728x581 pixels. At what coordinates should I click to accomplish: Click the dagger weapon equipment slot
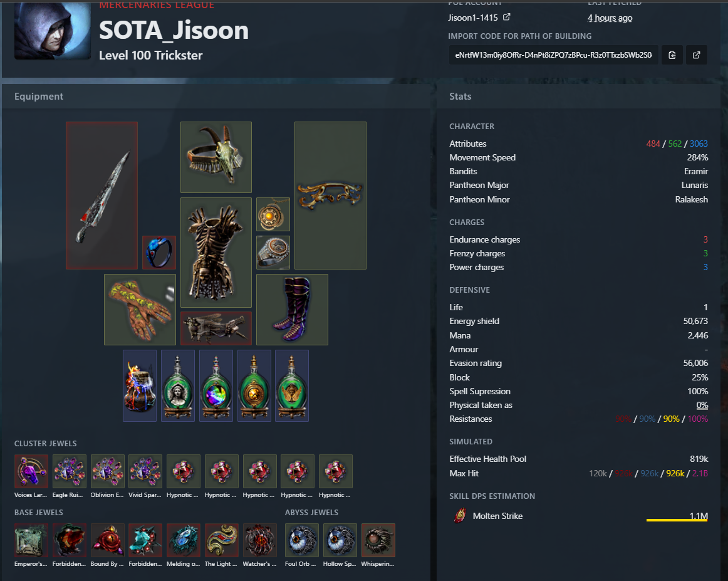pyautogui.click(x=101, y=196)
